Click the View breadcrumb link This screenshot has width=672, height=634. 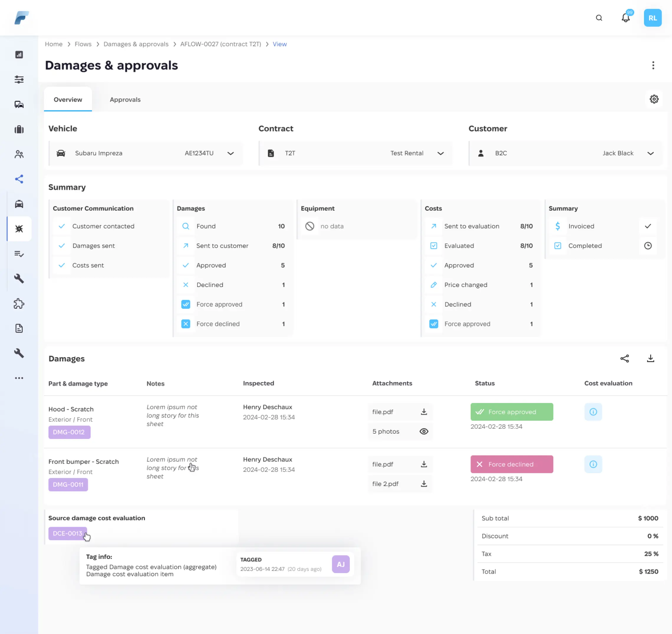pyautogui.click(x=279, y=44)
